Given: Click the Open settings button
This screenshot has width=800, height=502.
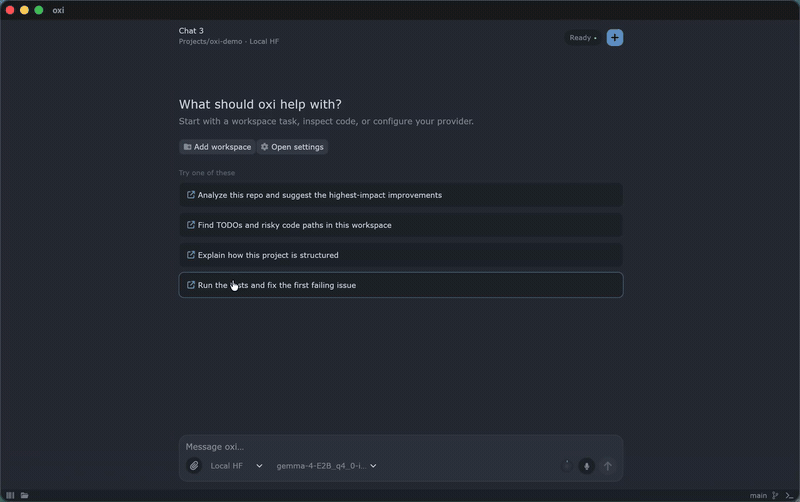Looking at the screenshot, I should 292,147.
